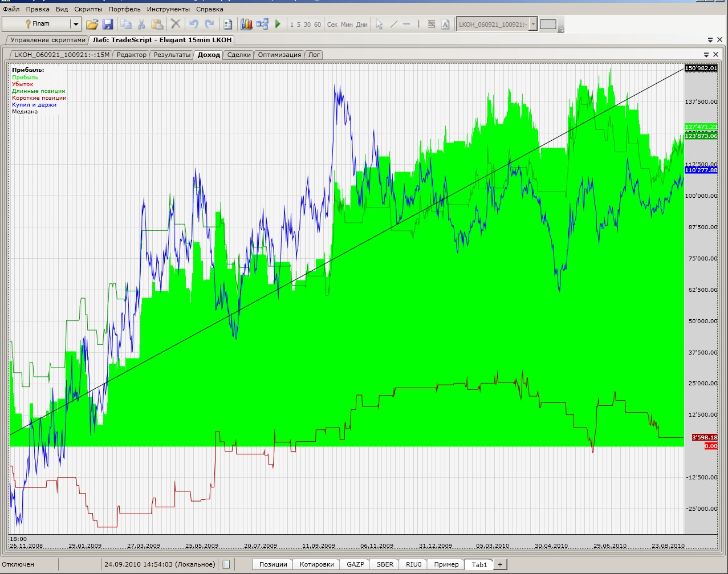Click the delete X icon in toolbar
This screenshot has width=728, height=574.
tap(176, 24)
